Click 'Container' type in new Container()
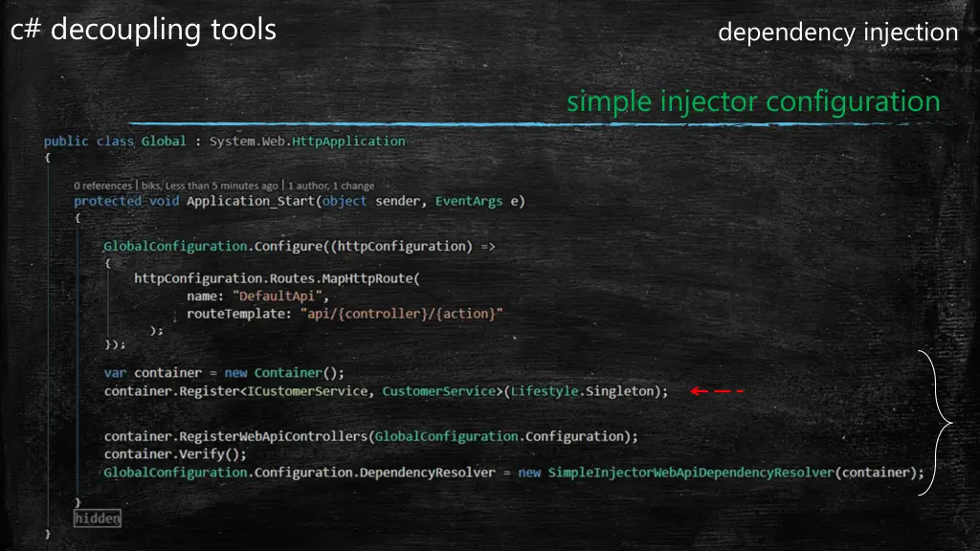980x551 pixels. 288,373
